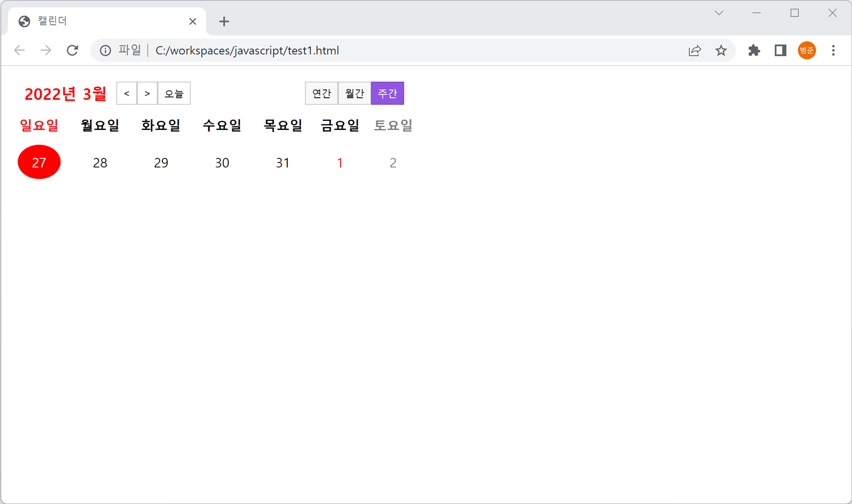
Task: Go back with the browser back arrow
Action: point(20,51)
